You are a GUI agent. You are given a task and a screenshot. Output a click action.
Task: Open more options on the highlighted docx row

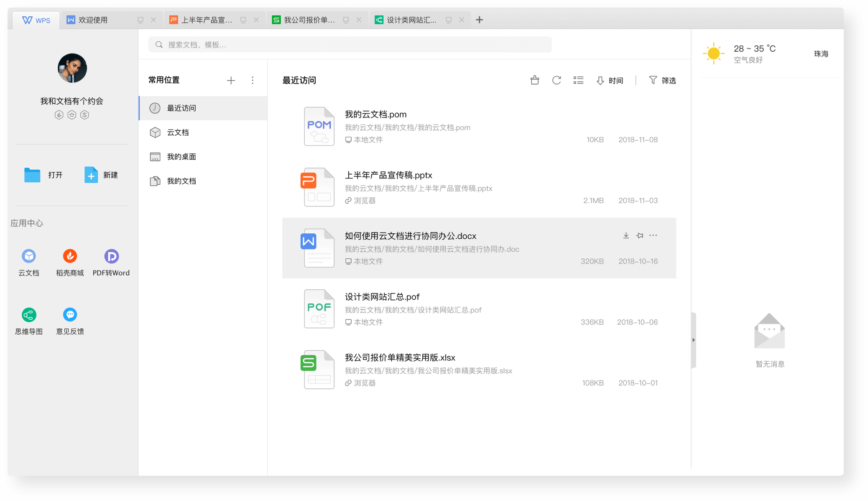(x=653, y=235)
